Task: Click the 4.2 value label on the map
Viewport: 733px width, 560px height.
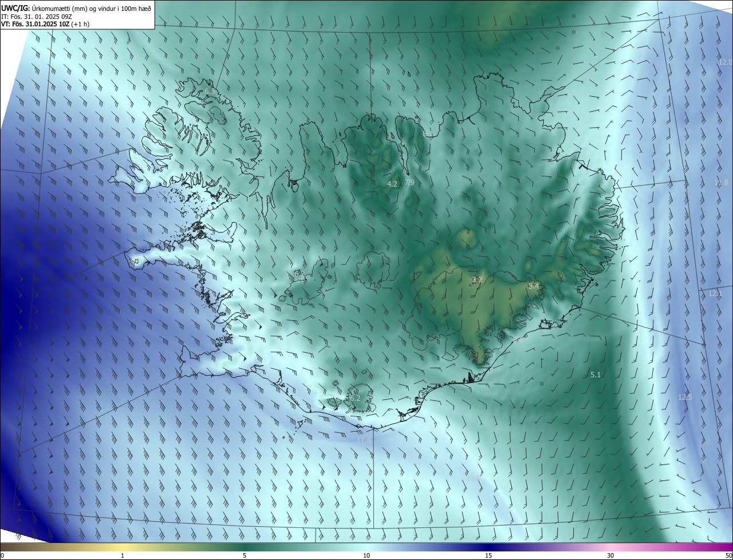Action: pos(392,184)
